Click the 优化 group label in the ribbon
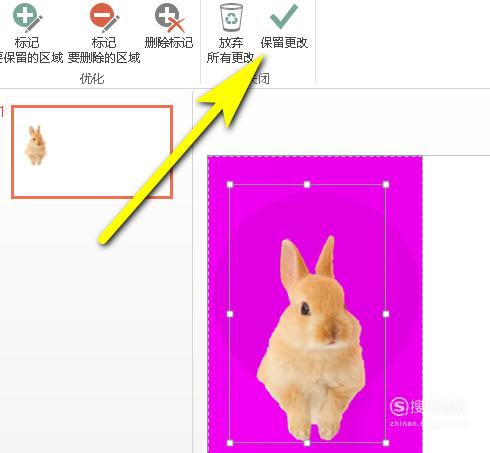 click(x=92, y=79)
